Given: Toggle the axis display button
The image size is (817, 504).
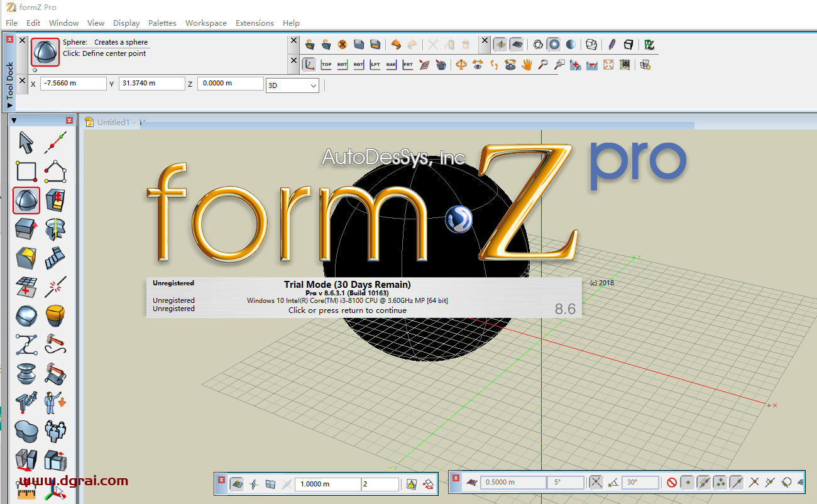Looking at the screenshot, I should pos(500,45).
